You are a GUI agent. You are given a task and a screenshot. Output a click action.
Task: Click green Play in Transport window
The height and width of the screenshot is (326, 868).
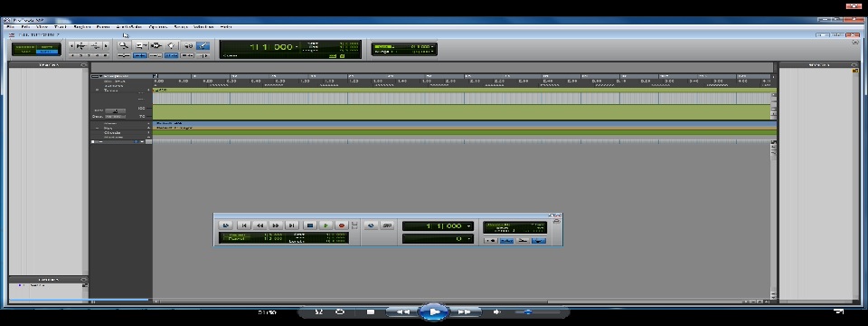coord(326,225)
